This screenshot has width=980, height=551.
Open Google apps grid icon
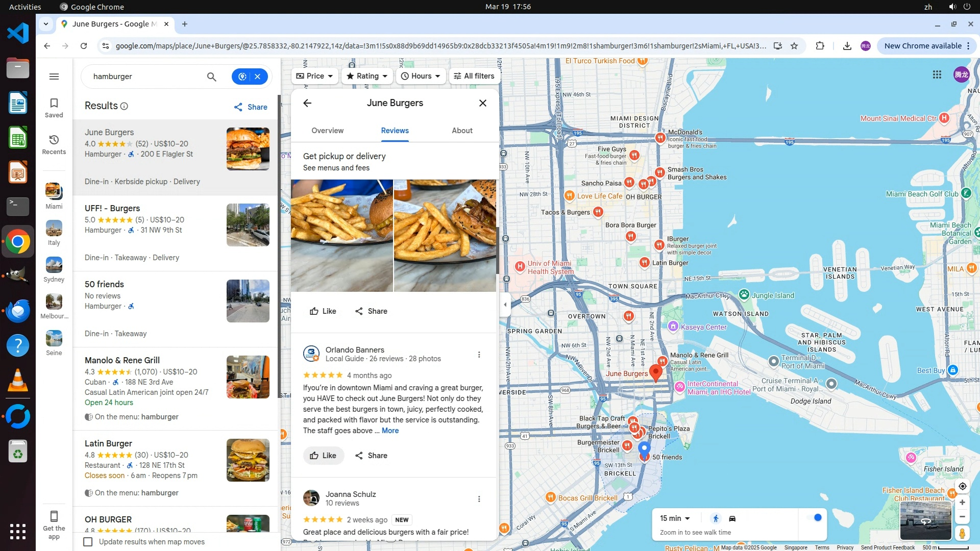click(937, 75)
